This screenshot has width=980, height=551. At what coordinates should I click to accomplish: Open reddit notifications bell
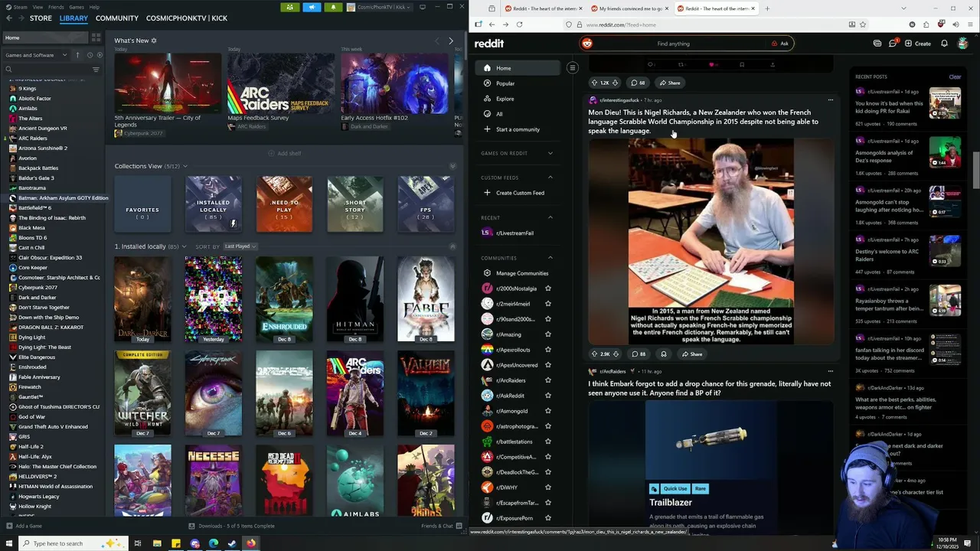(944, 44)
